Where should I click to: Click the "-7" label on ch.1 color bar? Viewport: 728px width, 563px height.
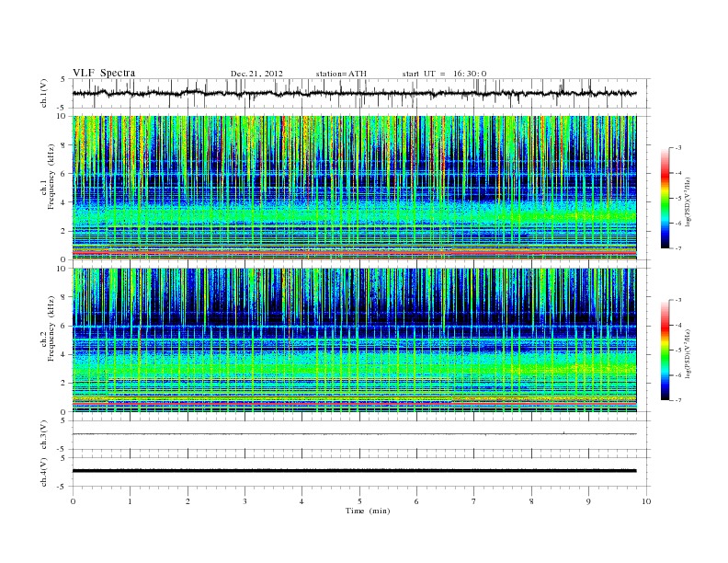pyautogui.click(x=678, y=248)
